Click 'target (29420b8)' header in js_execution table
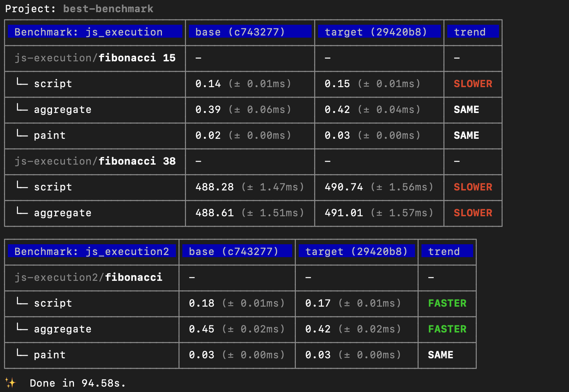The height and width of the screenshot is (392, 569). [379, 32]
